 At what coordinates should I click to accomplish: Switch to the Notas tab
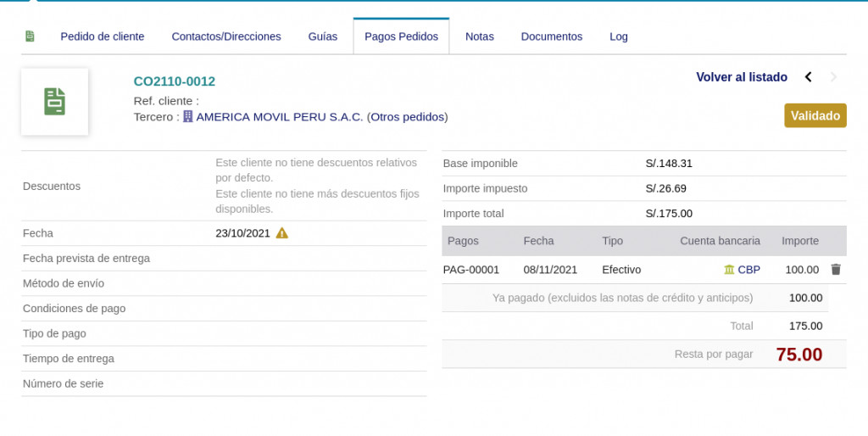480,36
